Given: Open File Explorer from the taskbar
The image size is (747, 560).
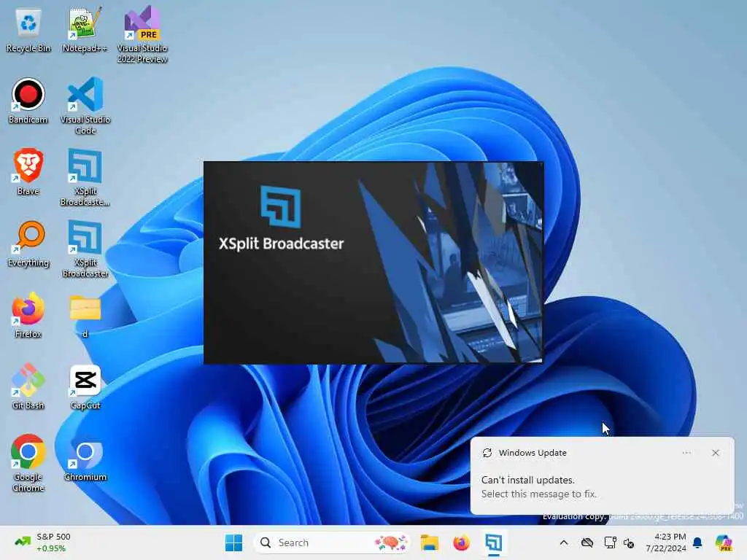Looking at the screenshot, I should pyautogui.click(x=429, y=542).
